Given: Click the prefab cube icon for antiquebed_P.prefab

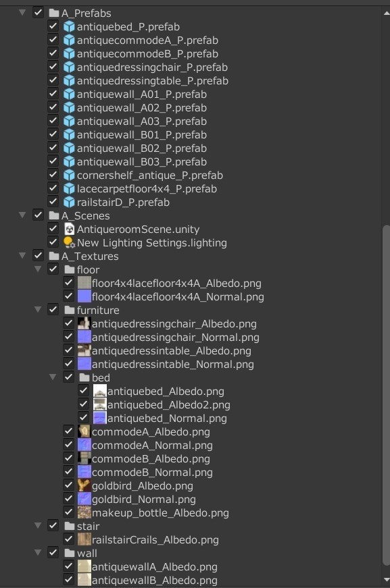Looking at the screenshot, I should pos(69,26).
